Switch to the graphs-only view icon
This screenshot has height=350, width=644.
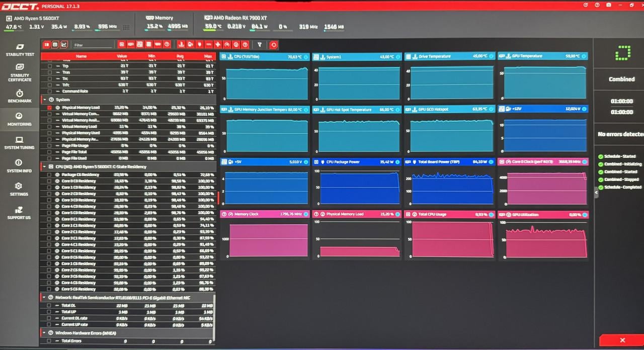64,45
